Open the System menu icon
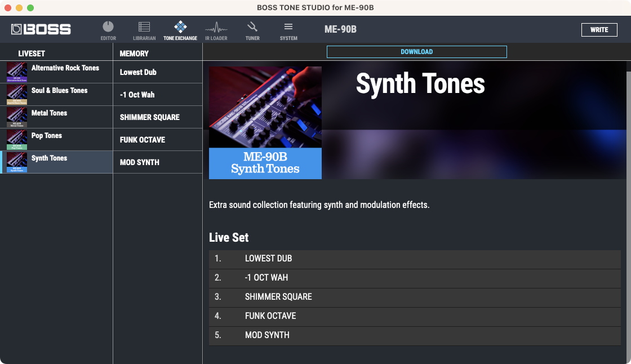631x364 pixels. (x=288, y=28)
